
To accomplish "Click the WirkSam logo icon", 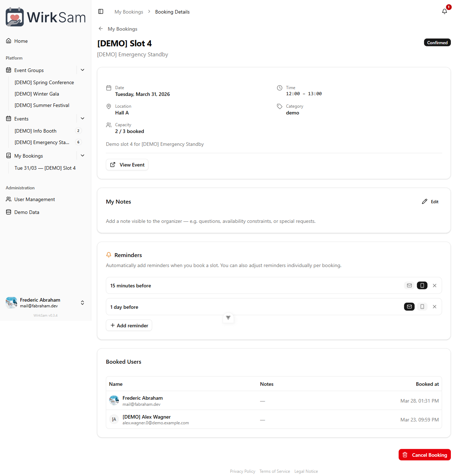I will click(x=15, y=17).
